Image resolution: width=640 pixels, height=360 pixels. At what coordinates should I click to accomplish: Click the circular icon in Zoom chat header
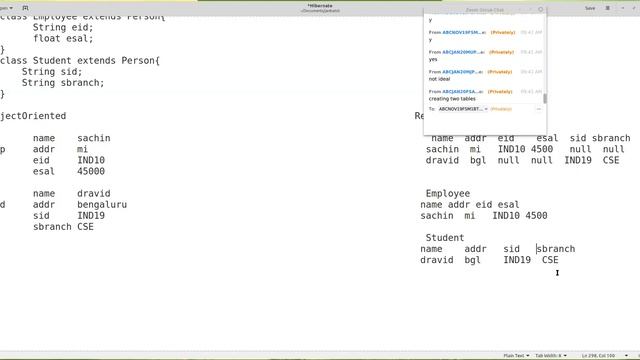point(540,9)
